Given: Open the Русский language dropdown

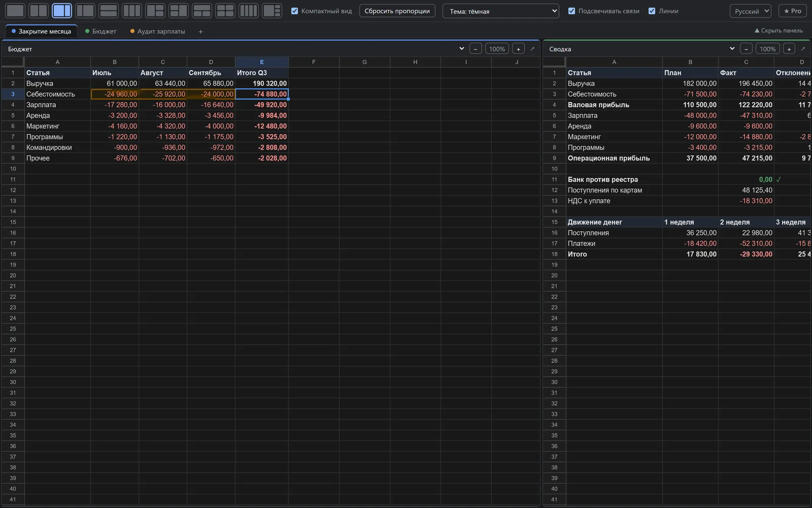Looking at the screenshot, I should 751,11.
